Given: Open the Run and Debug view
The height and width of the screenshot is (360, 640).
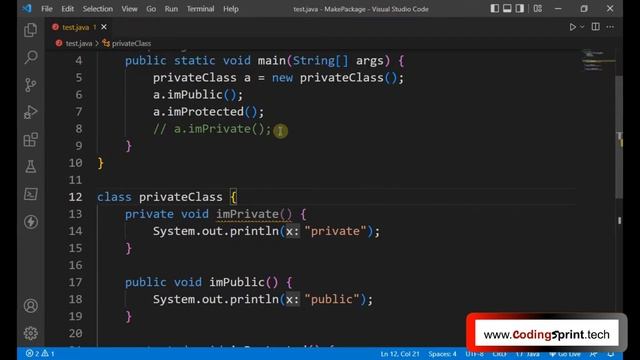Looking at the screenshot, I should pos(31,112).
